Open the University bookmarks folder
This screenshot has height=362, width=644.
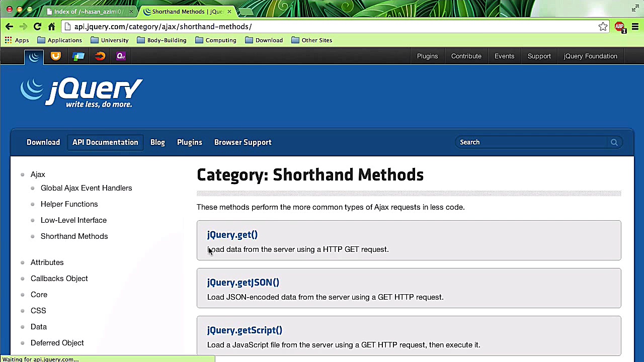pyautogui.click(x=110, y=40)
